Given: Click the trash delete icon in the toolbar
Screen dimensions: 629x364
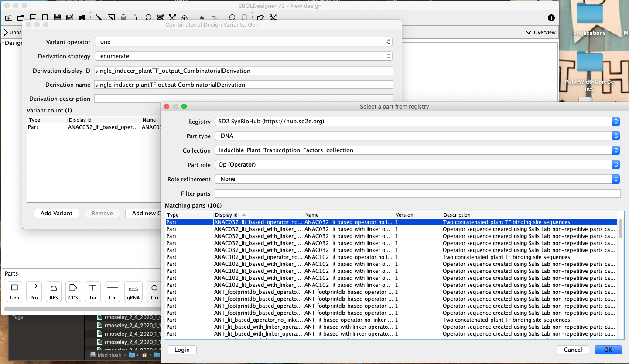Looking at the screenshot, I should (x=123, y=17).
